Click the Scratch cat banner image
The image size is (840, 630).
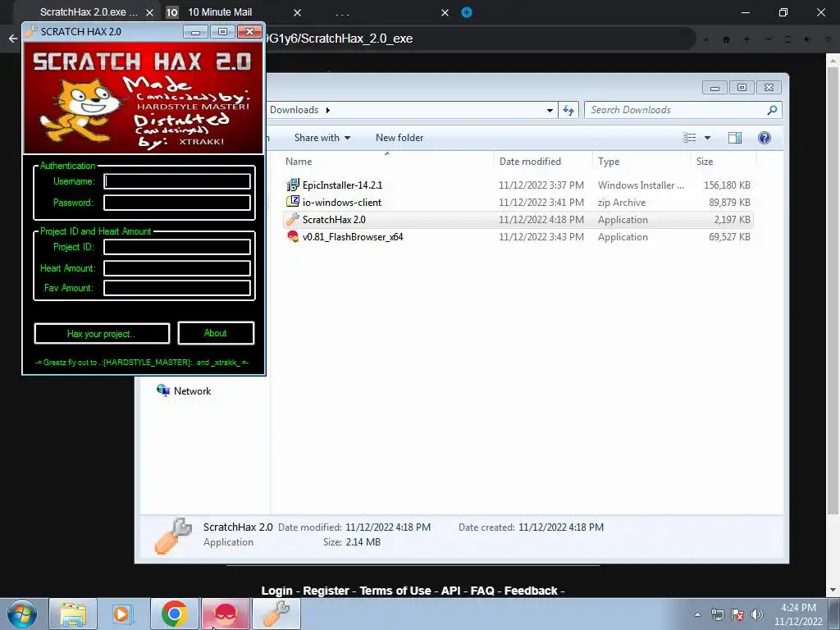coord(144,98)
